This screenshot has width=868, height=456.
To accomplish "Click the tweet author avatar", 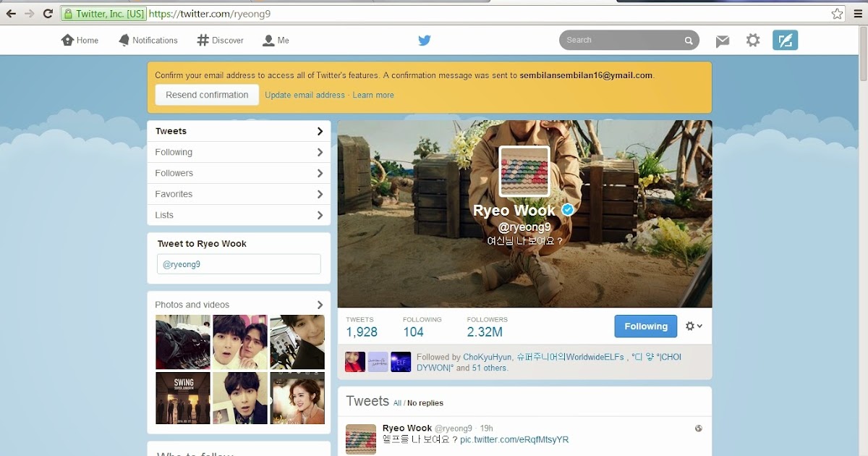I will click(361, 439).
